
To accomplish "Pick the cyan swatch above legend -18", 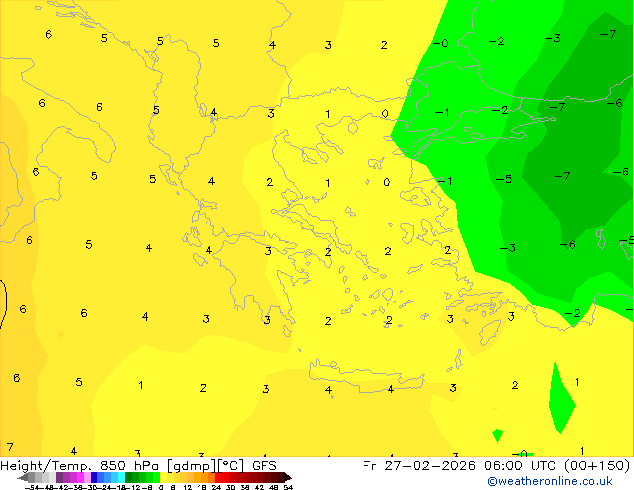I will click(121, 477).
